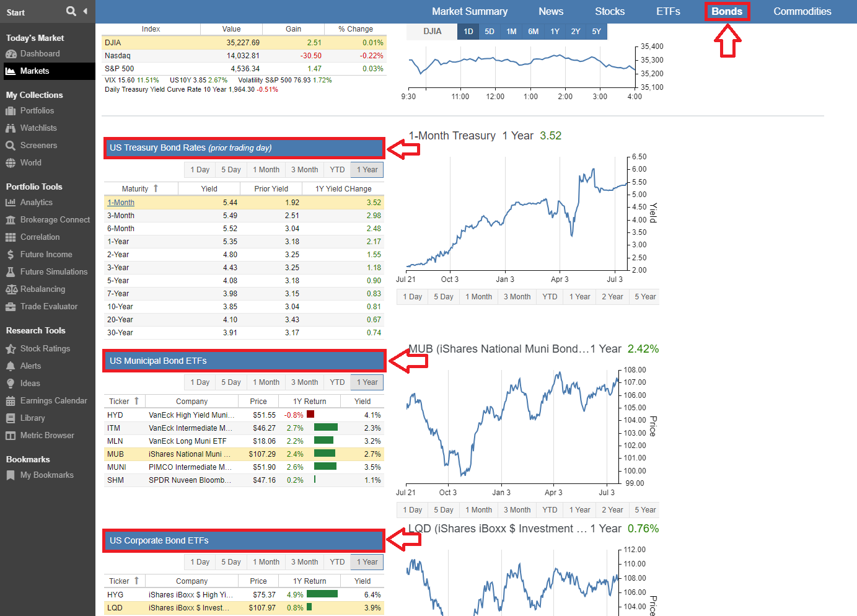Open Trade Evaluator via its briefcase icon
This screenshot has height=616, width=857.
(x=11, y=307)
